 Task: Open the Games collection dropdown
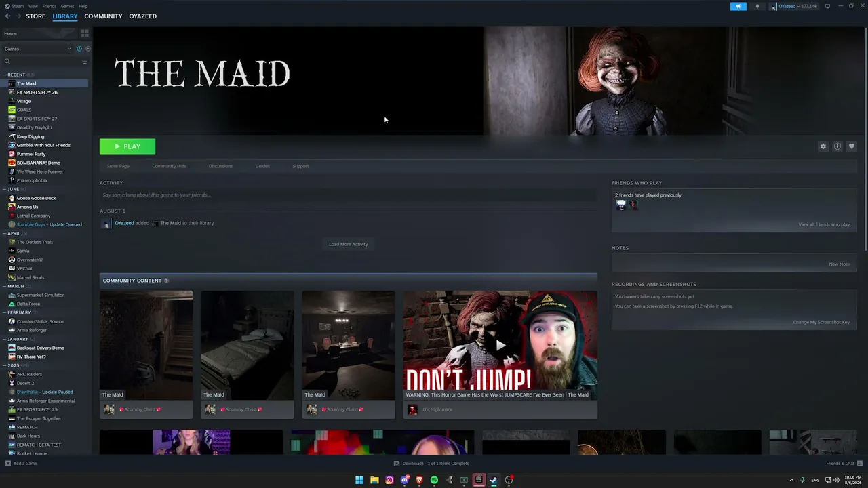(37, 49)
